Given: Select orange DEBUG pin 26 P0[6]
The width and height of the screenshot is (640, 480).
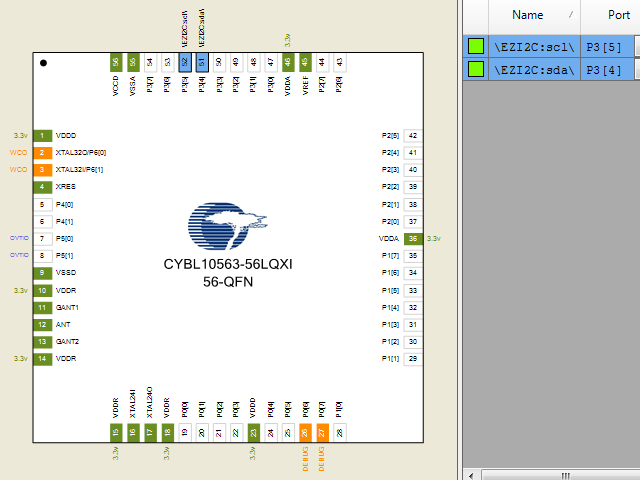Looking at the screenshot, I should coord(305,433).
